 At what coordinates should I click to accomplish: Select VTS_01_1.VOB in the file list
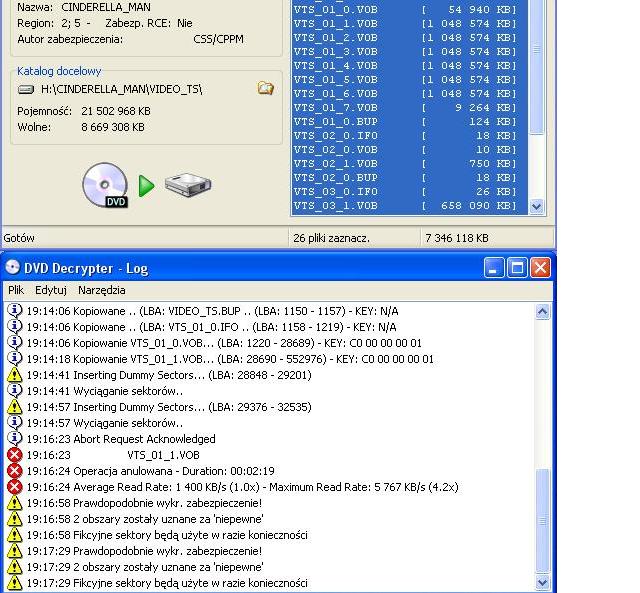[409, 24]
